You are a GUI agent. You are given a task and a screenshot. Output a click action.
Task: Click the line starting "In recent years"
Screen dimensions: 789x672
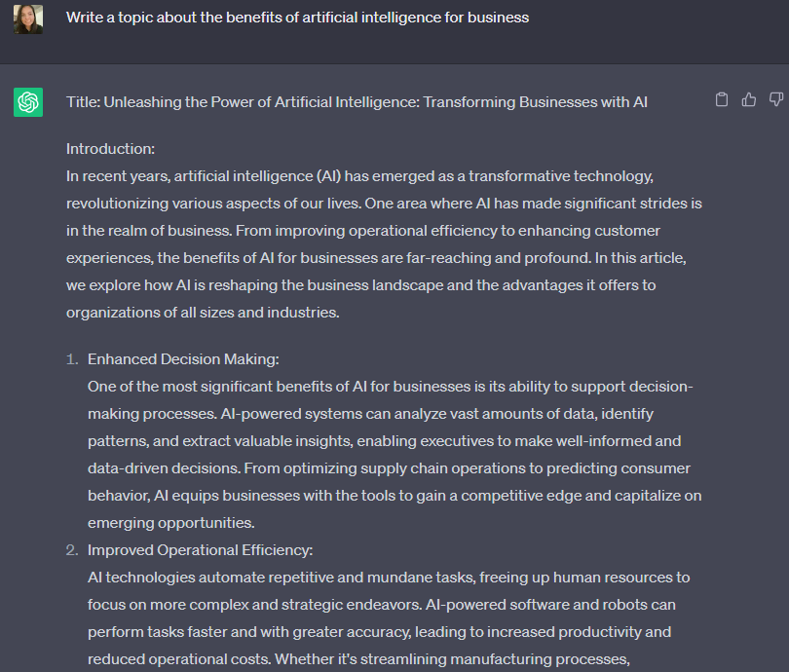coord(359,176)
